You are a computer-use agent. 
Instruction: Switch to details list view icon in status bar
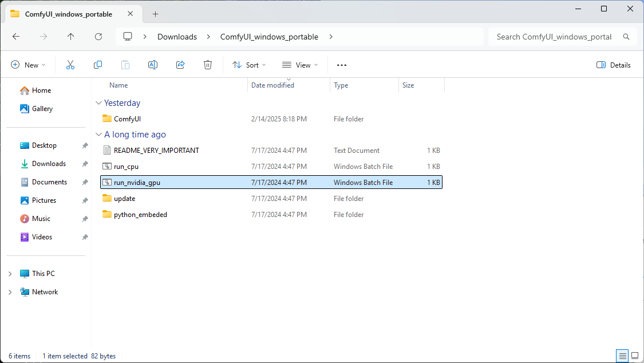point(623,356)
